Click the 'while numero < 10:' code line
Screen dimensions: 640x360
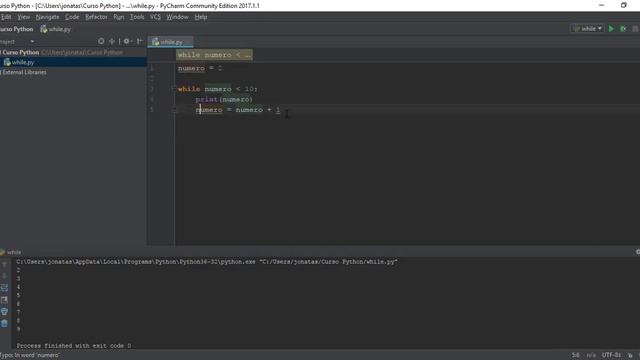coord(218,89)
